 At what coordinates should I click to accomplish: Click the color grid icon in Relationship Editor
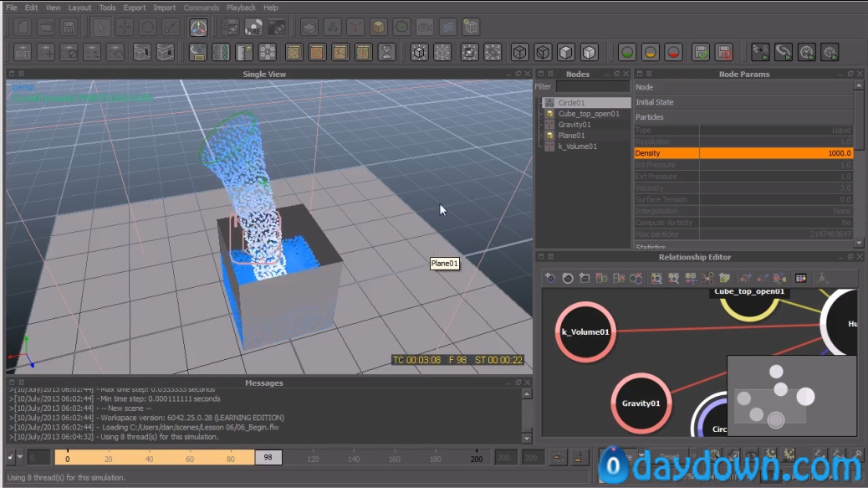(800, 278)
